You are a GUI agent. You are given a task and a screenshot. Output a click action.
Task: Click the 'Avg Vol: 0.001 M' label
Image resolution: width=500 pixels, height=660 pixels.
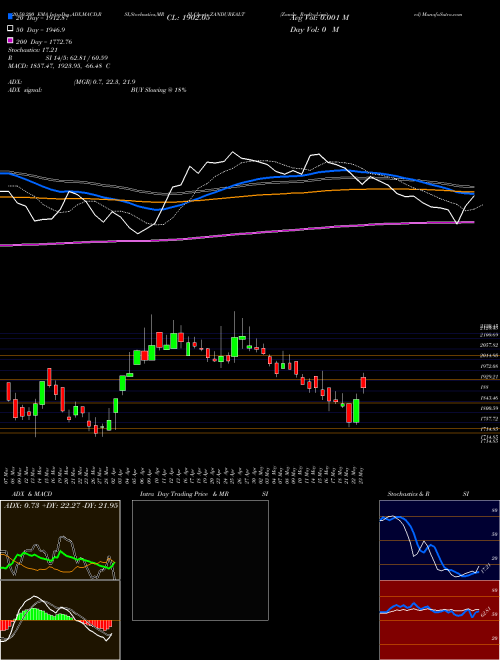click(319, 17)
